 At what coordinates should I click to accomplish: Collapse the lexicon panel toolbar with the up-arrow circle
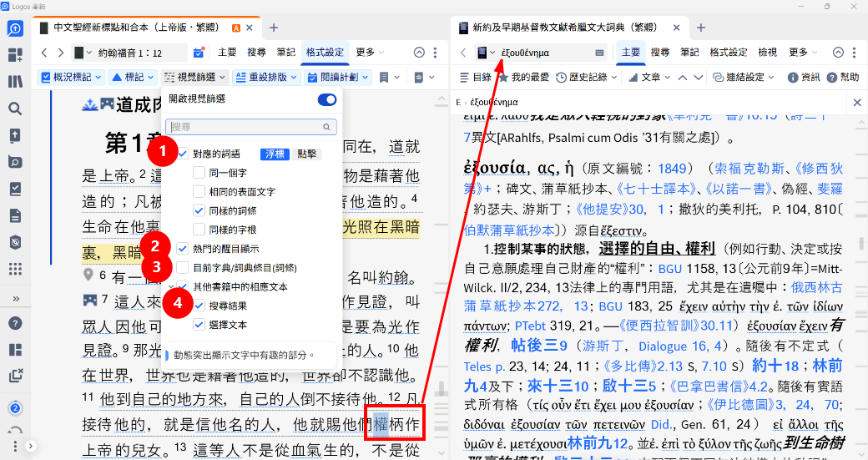point(838,53)
